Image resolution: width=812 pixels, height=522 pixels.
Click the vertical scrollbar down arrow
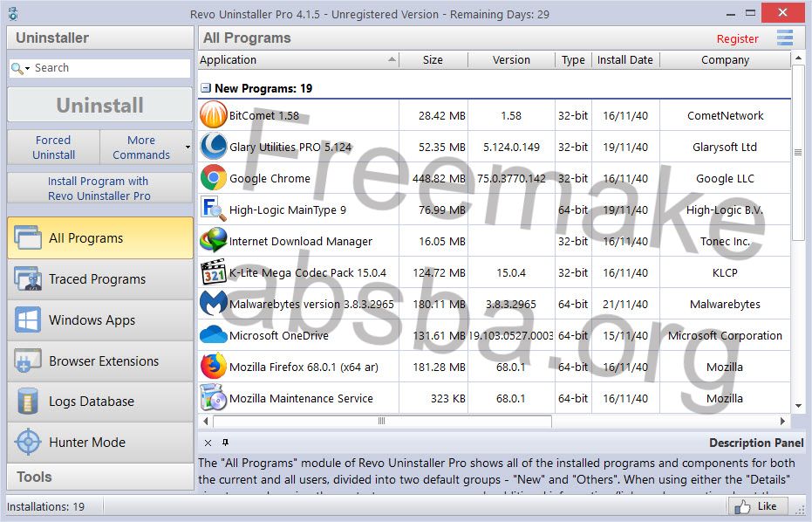(799, 405)
